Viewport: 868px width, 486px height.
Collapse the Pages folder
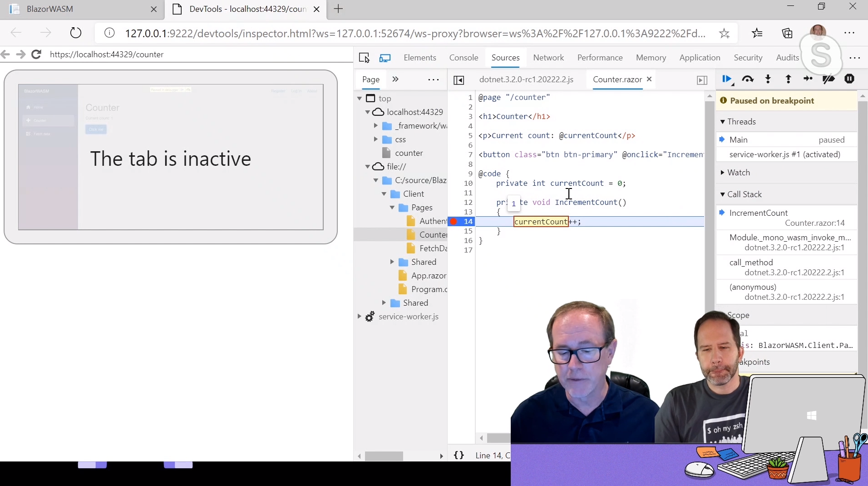coord(392,208)
